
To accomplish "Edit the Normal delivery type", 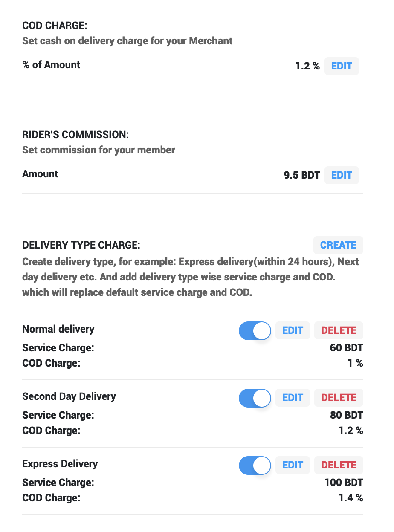I will tap(293, 330).
